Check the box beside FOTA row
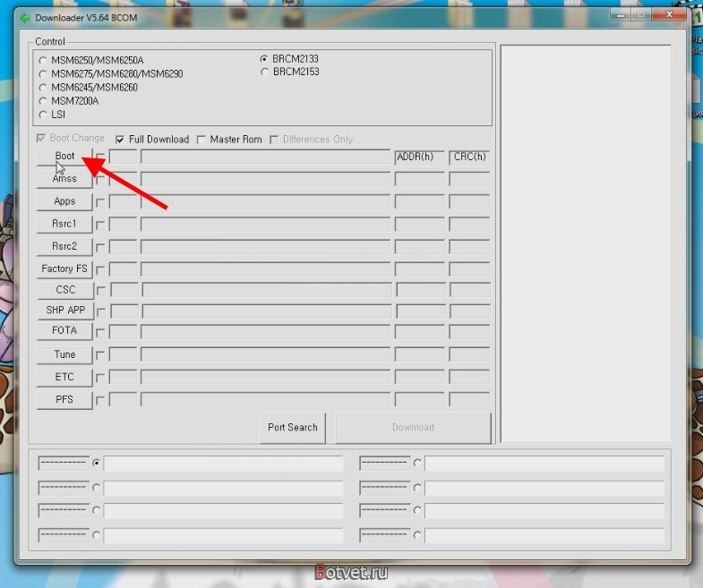Image resolution: width=703 pixels, height=588 pixels. 100,333
